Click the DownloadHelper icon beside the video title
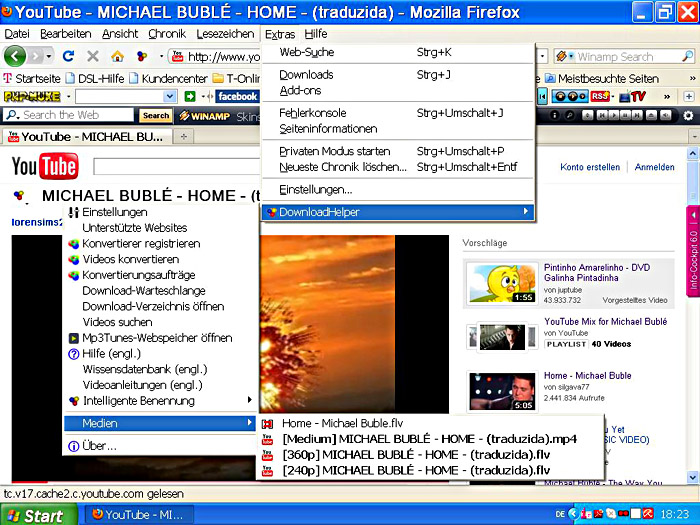This screenshot has width=700, height=525. 19,195
